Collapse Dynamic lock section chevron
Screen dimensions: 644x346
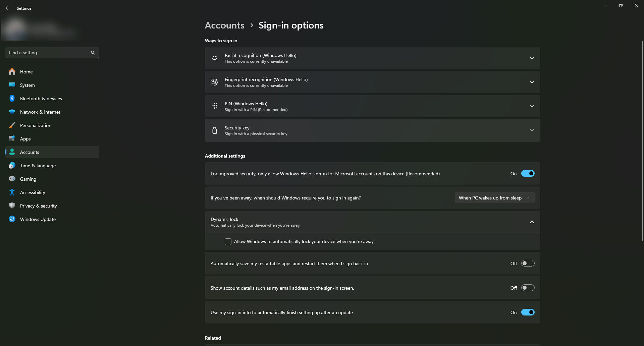click(x=532, y=222)
